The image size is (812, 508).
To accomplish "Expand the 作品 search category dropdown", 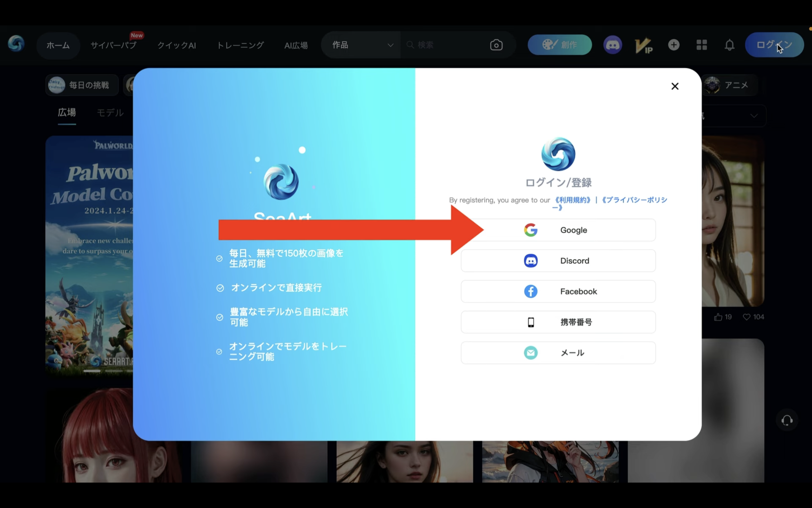I will click(361, 45).
